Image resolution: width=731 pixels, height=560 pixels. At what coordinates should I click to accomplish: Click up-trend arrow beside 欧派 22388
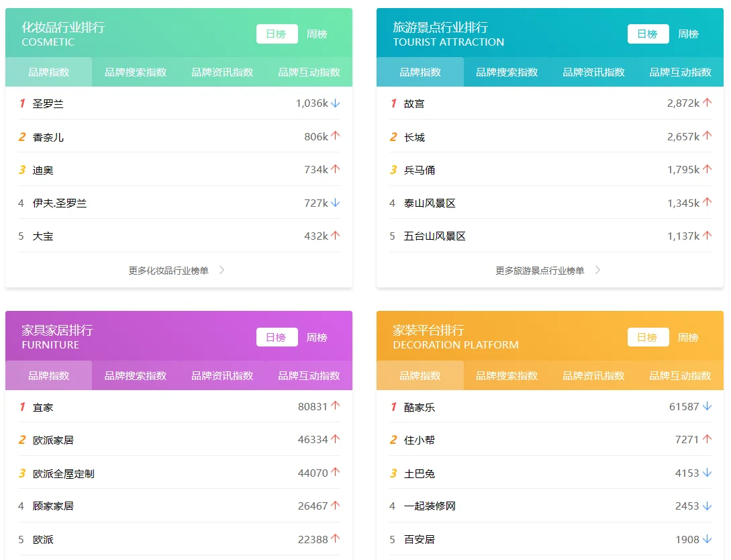[x=335, y=539]
